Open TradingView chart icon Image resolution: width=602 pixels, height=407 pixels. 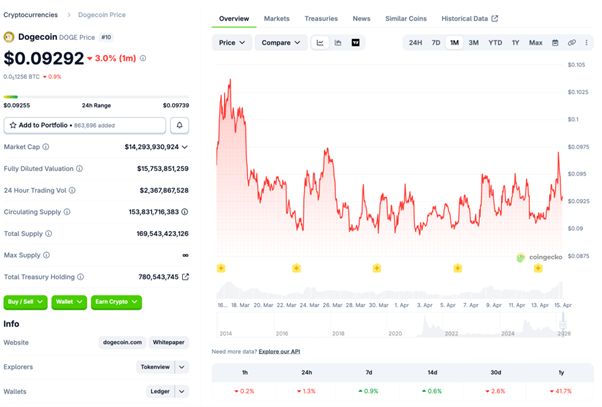coord(356,43)
